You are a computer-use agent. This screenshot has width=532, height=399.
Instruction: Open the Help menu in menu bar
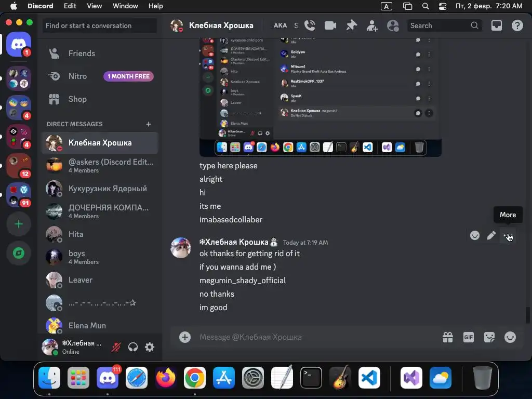pos(156,6)
